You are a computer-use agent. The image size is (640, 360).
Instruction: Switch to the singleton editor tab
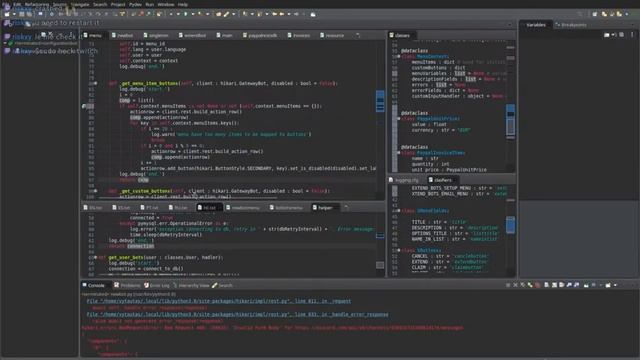point(156,36)
